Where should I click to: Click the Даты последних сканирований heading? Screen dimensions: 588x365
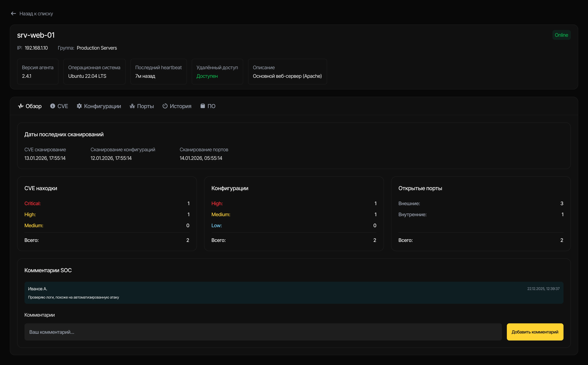[x=64, y=134]
